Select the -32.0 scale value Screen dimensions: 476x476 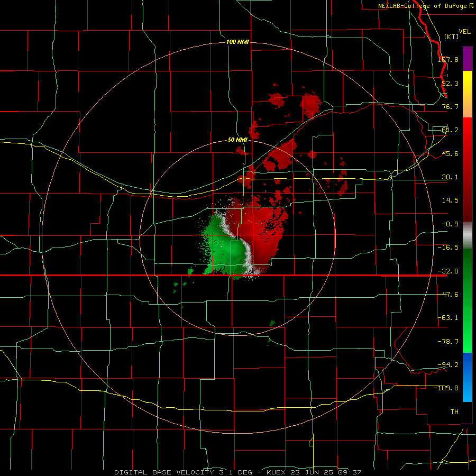(x=448, y=271)
